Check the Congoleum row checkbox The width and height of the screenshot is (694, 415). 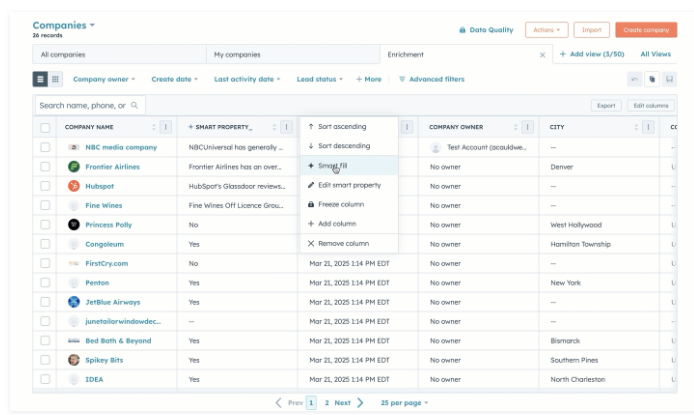45,244
